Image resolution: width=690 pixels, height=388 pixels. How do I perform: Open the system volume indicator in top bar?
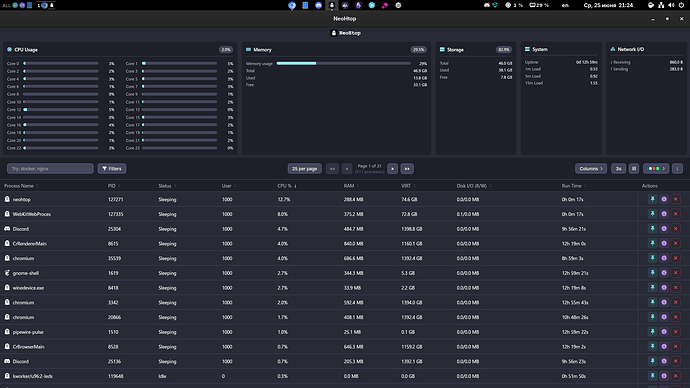[671, 5]
